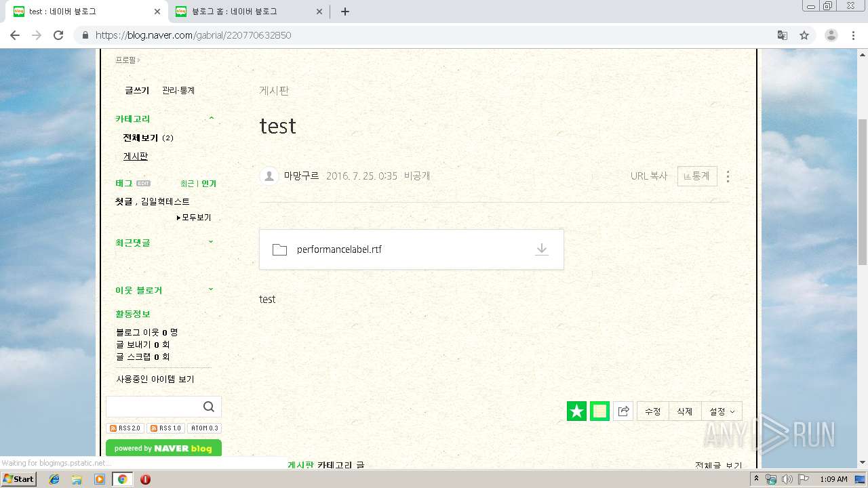Click 삭제 to delete the post

pyautogui.click(x=685, y=411)
